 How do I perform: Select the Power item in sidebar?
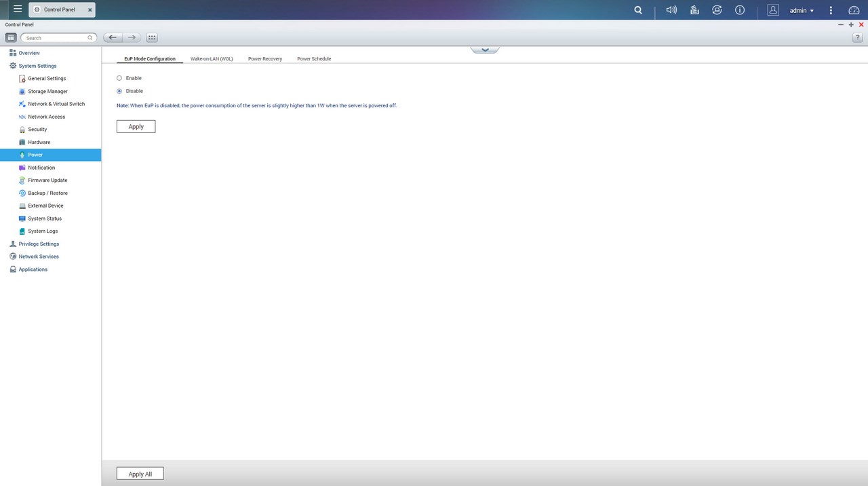(x=50, y=155)
